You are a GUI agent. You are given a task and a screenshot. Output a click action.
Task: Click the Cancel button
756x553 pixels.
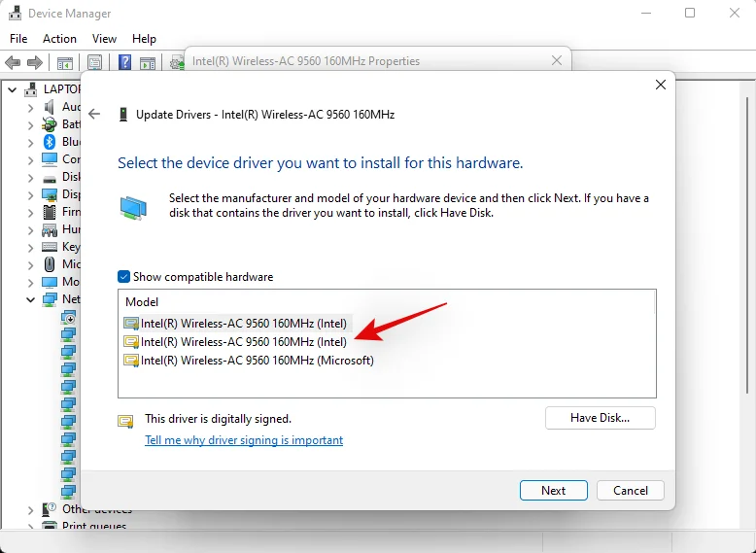[630, 491]
